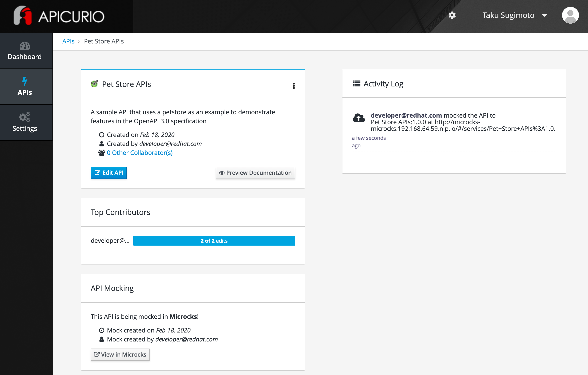Click the microcks URL in the activity entry
The width and height of the screenshot is (588, 375).
pyautogui.click(x=463, y=125)
